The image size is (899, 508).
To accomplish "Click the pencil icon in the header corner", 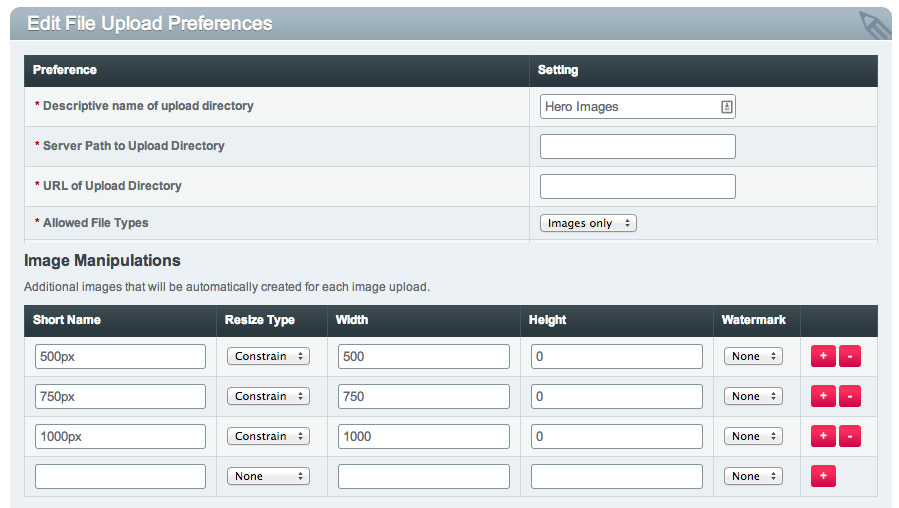I will coord(875,25).
